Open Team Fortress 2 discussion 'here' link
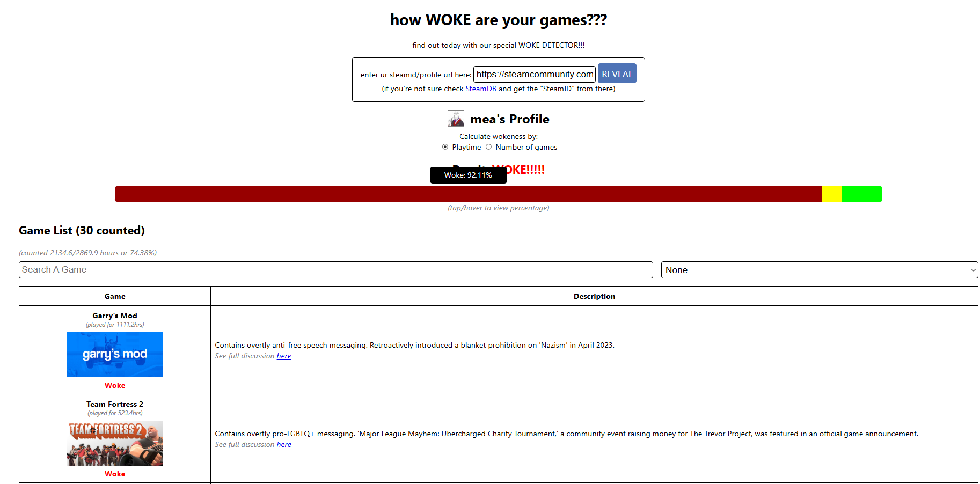Viewport: 980px width, 484px height. 284,444
